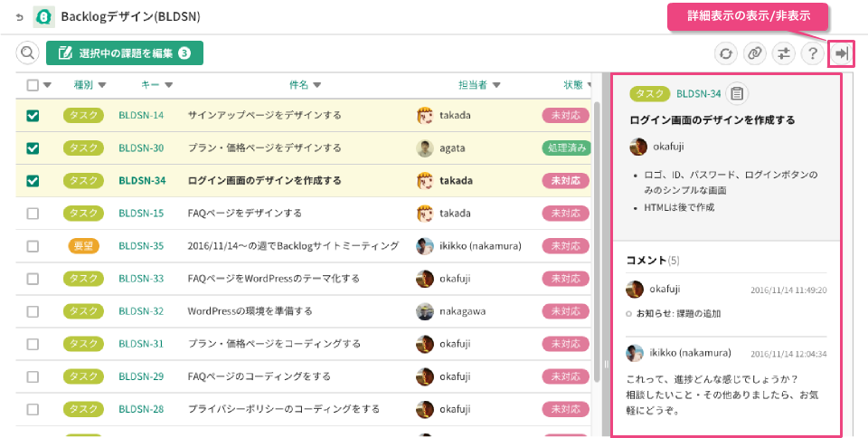868x438 pixels.
Task: Uncheck the BLDSN-30 row checkbox
Action: (33, 148)
